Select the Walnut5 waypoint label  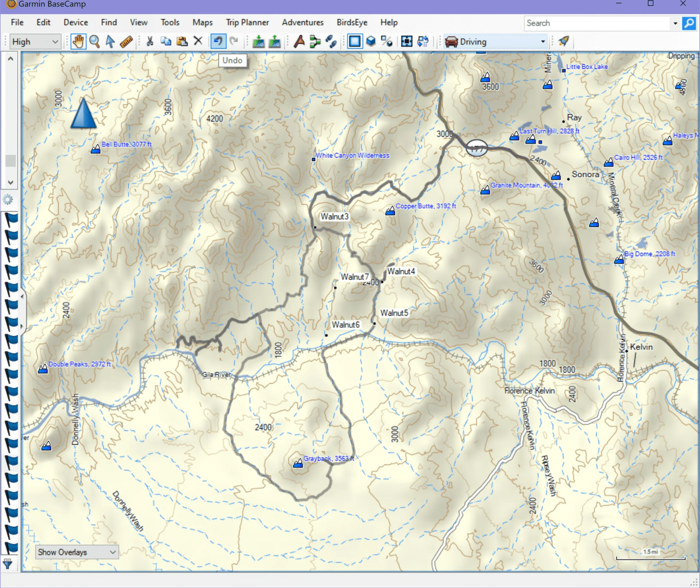pos(394,313)
